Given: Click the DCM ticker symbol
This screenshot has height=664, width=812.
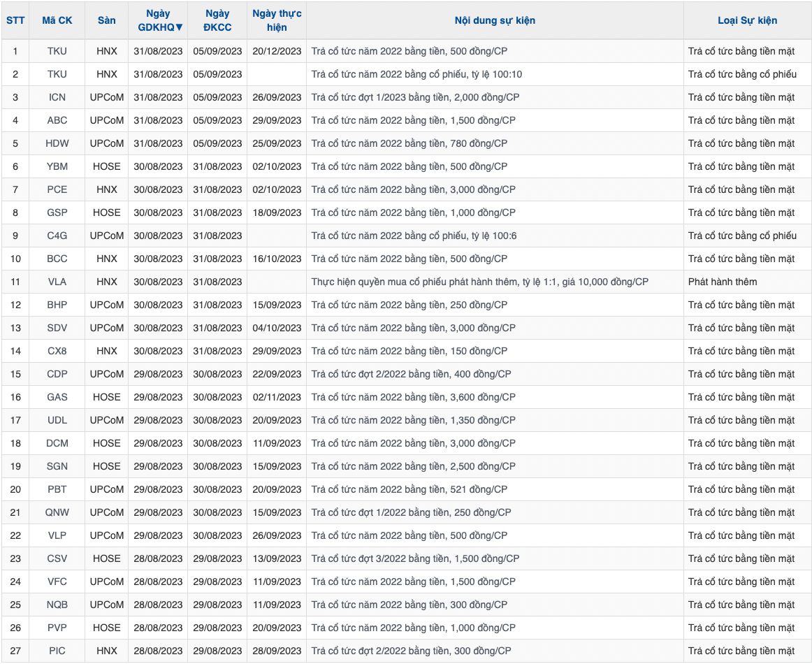Looking at the screenshot, I should (57, 443).
